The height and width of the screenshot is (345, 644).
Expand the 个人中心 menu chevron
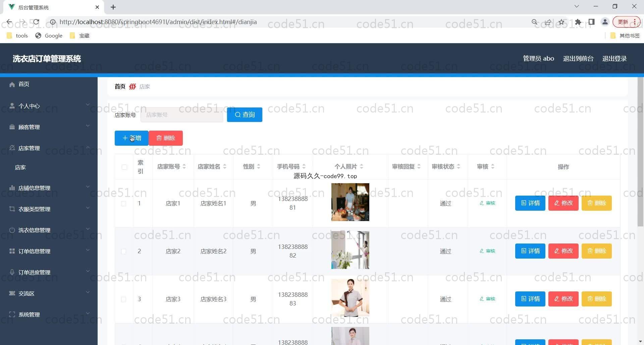(x=88, y=105)
